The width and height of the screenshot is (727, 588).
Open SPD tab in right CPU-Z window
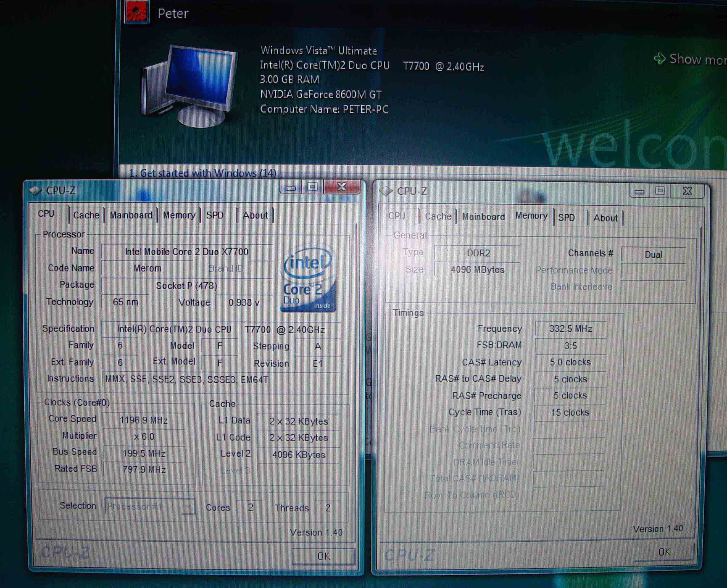click(x=567, y=217)
